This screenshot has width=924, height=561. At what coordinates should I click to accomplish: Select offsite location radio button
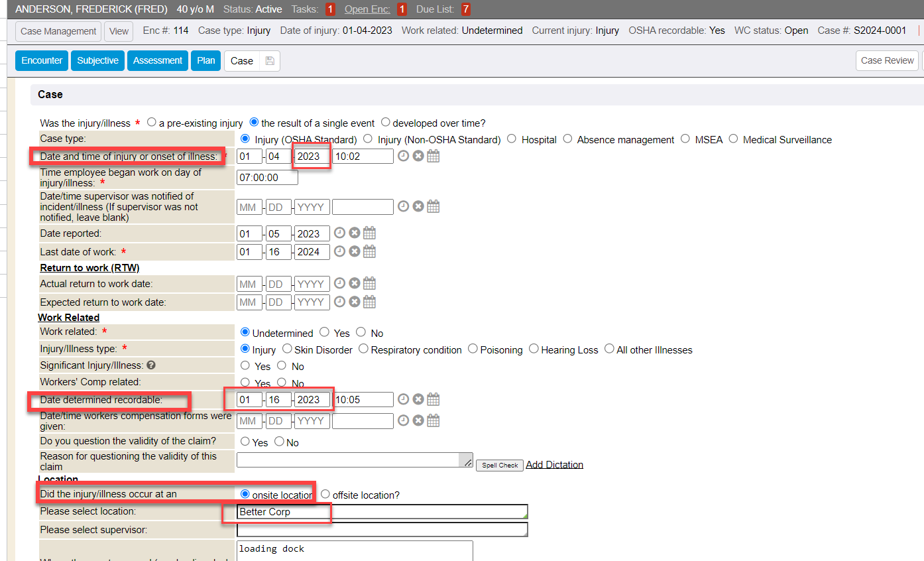click(x=325, y=495)
